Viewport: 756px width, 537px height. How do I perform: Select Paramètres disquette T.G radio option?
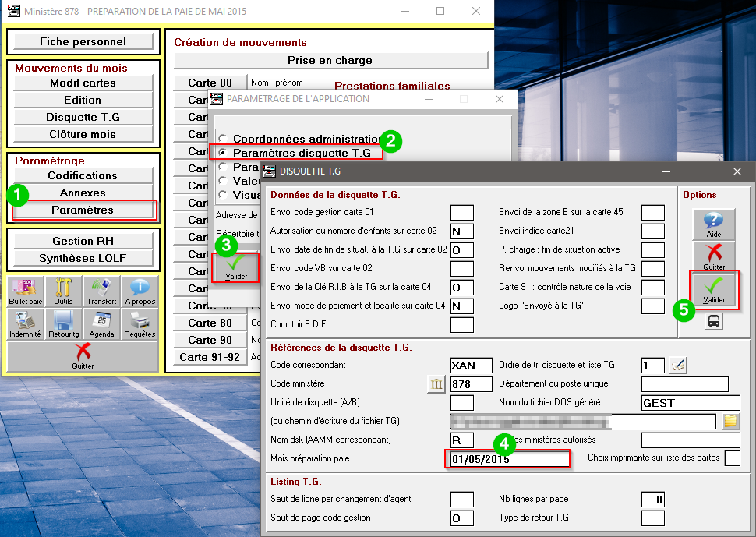(222, 153)
